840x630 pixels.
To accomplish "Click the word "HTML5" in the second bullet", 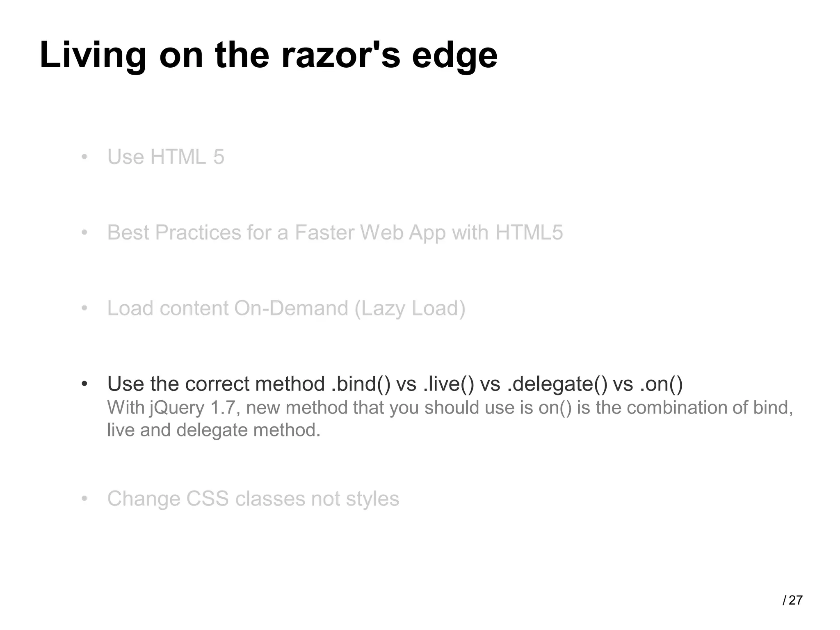I will pyautogui.click(x=529, y=233).
